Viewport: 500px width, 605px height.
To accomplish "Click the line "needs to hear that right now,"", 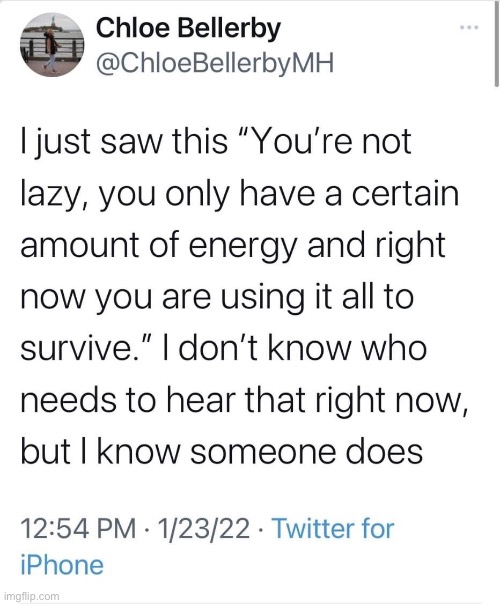I will click(245, 400).
